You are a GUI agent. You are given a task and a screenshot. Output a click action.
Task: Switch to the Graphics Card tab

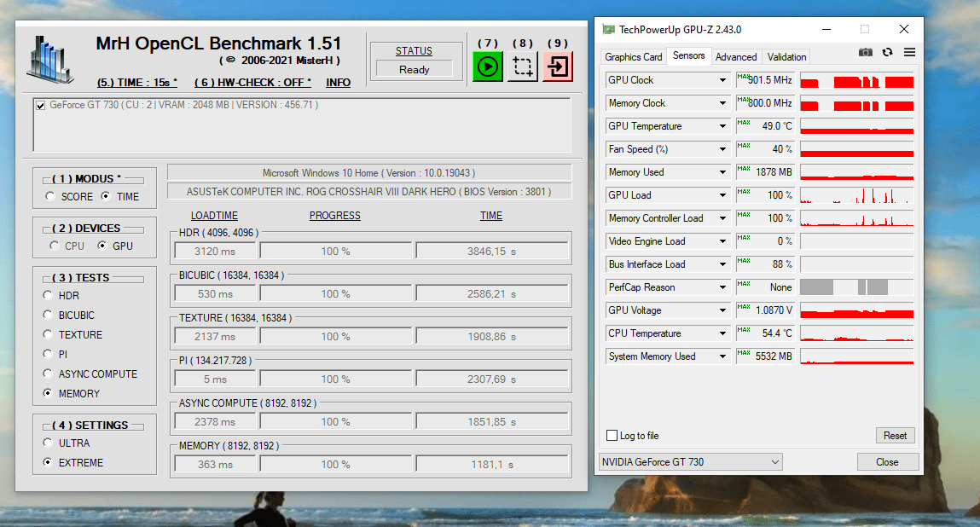pyautogui.click(x=633, y=57)
